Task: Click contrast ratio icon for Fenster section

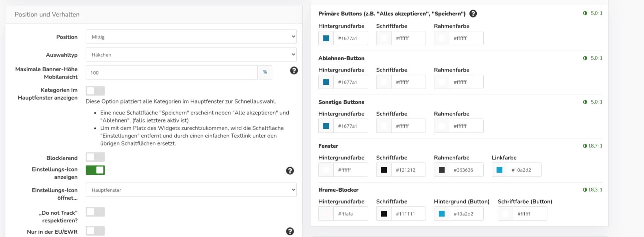Action: (585, 146)
